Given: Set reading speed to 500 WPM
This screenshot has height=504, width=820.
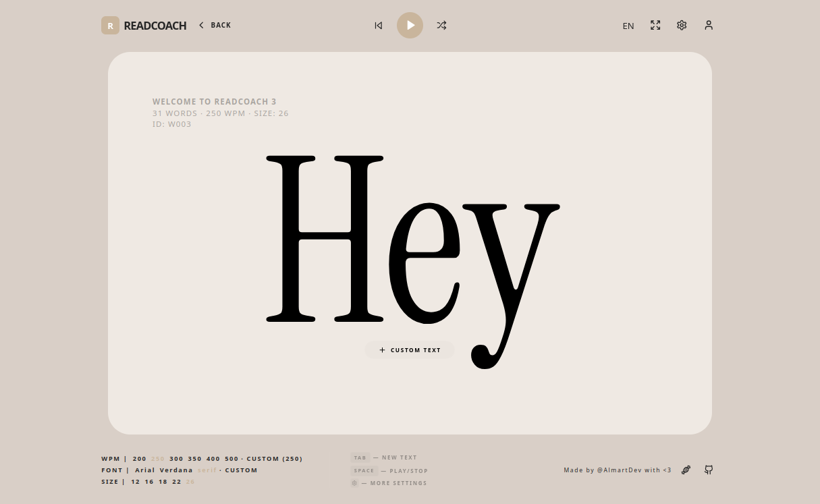Looking at the screenshot, I should [x=231, y=459].
